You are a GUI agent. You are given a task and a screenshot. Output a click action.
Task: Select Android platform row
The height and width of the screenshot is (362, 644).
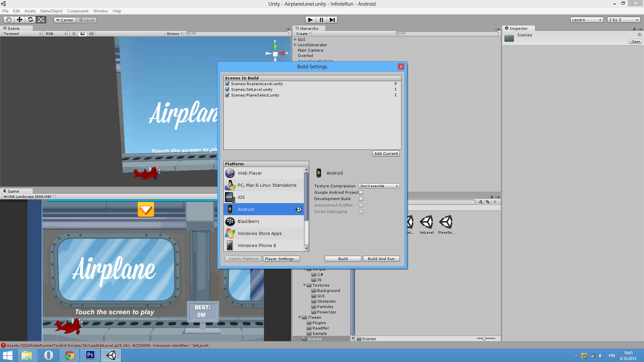coord(264,209)
